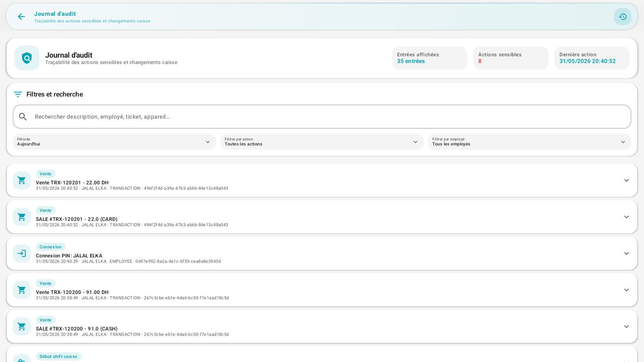The height and width of the screenshot is (362, 644).
Task: Click the filter lines icon
Action: click(x=18, y=94)
